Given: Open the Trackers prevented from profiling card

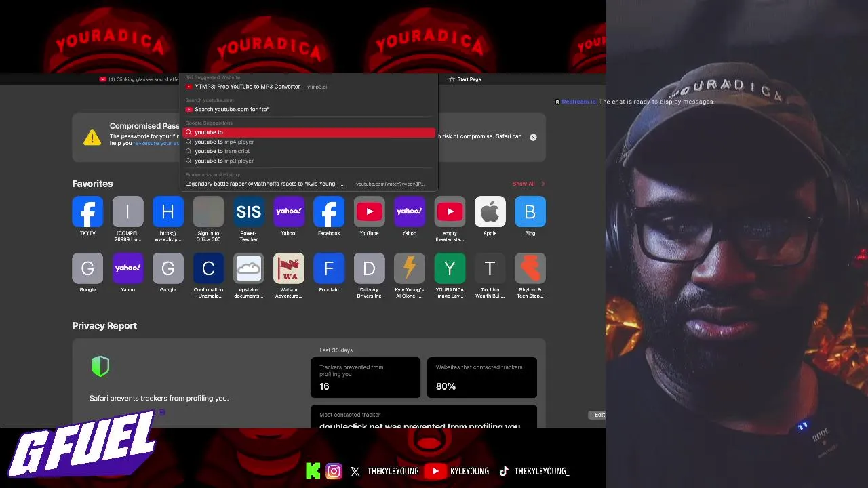Looking at the screenshot, I should 366,378.
